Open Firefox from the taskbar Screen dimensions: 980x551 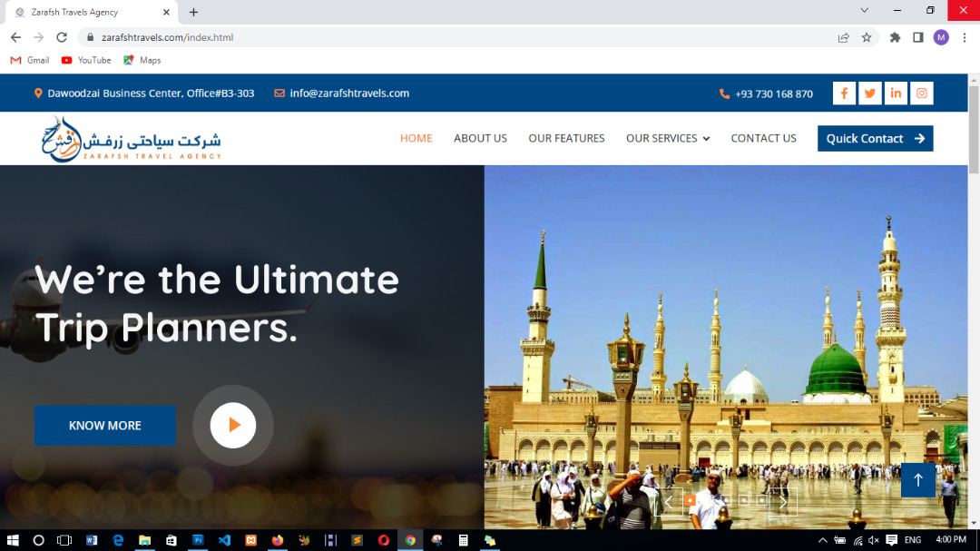278,540
